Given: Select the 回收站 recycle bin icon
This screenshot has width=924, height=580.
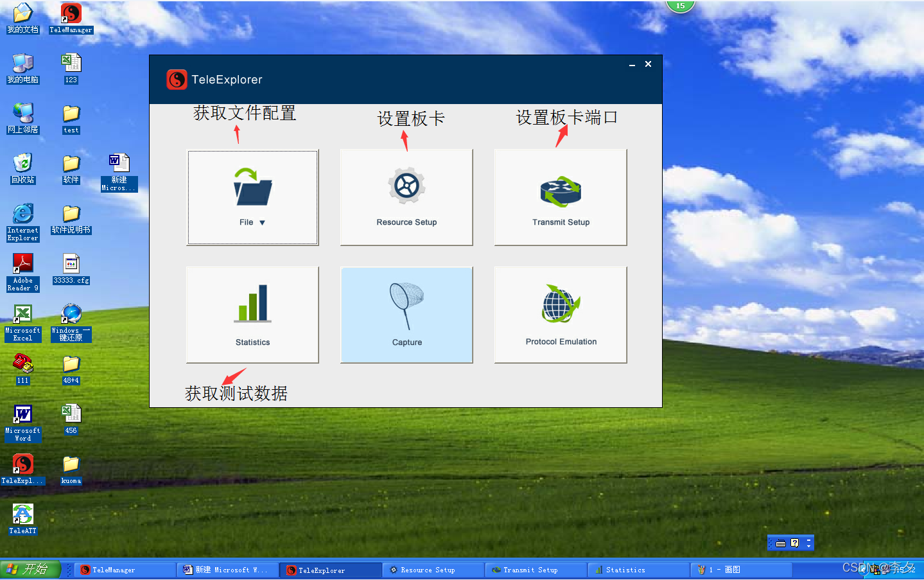Looking at the screenshot, I should (22, 168).
